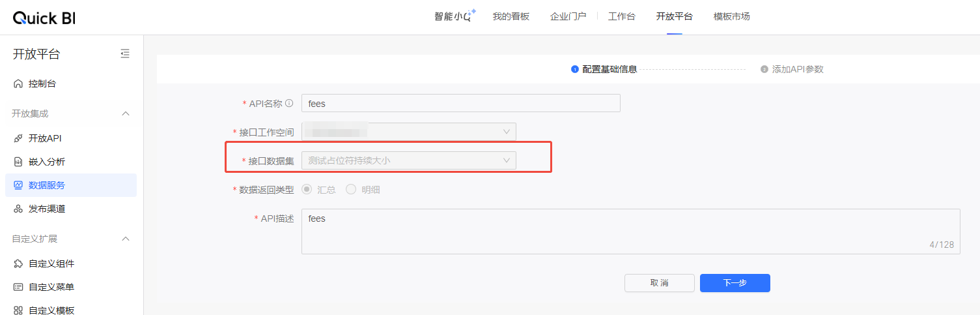Screen dimensions: 980x315
Task: Click the 开放API plug icon
Action: 18,138
